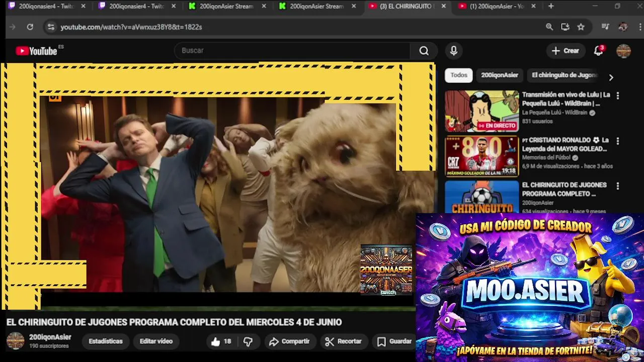Open site information icon in address bar
This screenshot has width=644, height=362.
click(50, 27)
